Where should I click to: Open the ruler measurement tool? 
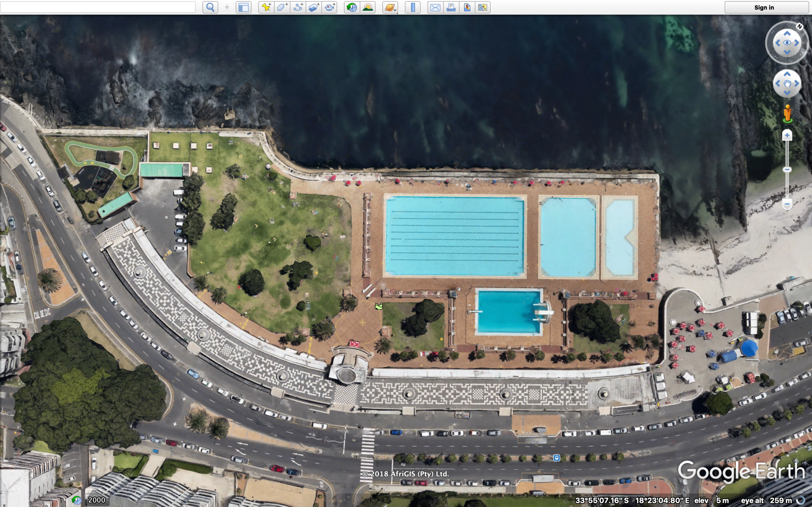point(413,7)
